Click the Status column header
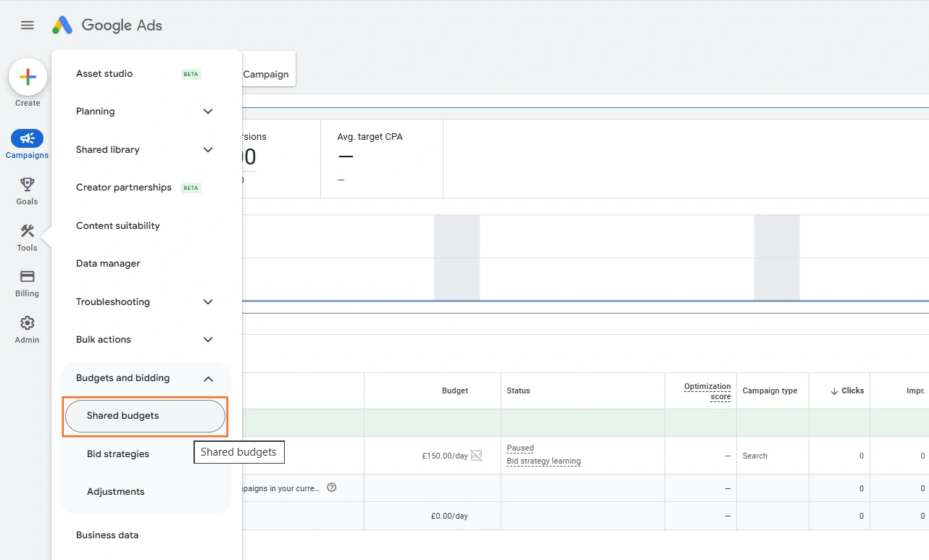The height and width of the screenshot is (560, 929). click(x=518, y=391)
